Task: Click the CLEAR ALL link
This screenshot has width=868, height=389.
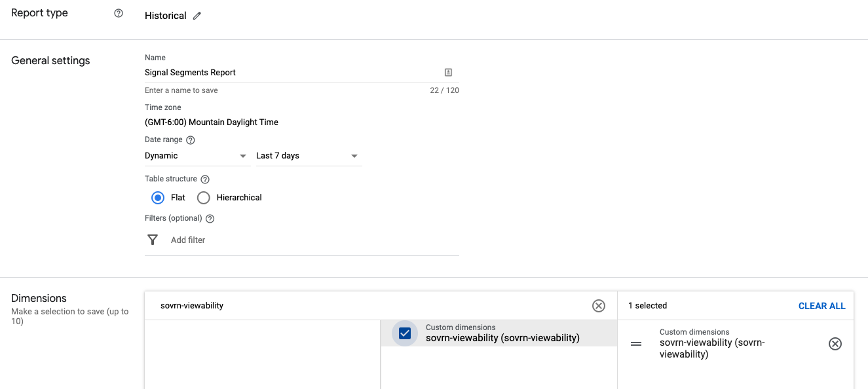Action: point(821,305)
